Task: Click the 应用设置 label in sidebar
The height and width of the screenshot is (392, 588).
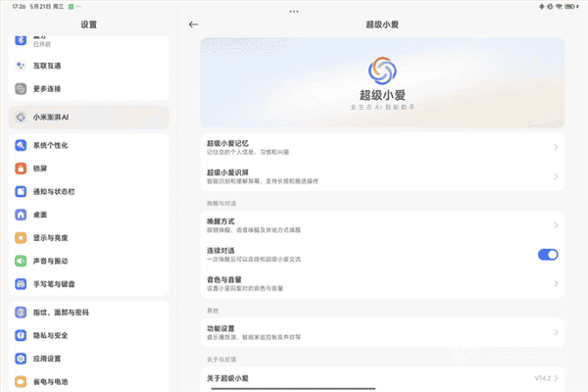Action: click(47, 359)
